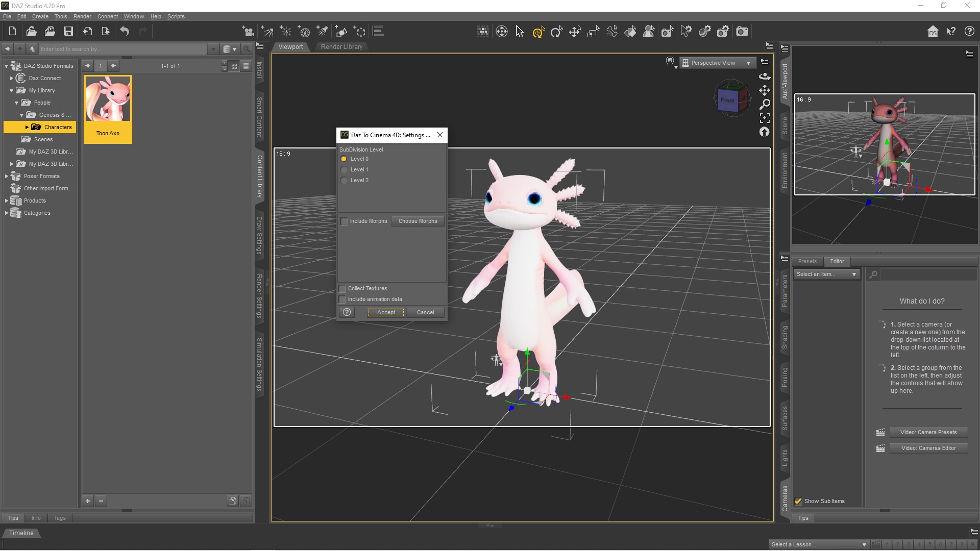
Task: Save the scene with the floppy icon
Action: tap(68, 32)
